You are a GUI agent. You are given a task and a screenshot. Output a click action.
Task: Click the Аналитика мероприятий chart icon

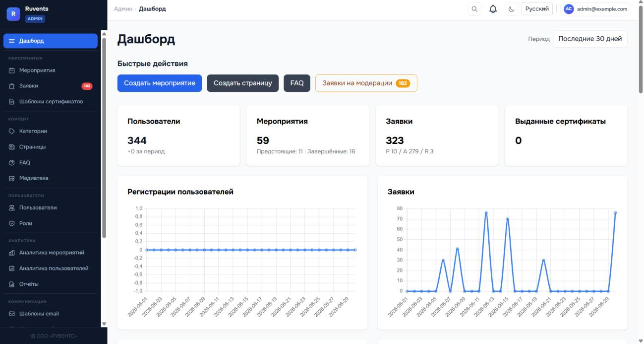12,253
